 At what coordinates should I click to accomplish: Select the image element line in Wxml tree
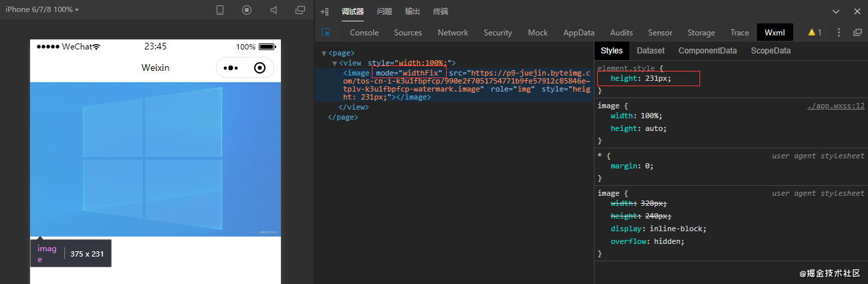tap(454, 84)
